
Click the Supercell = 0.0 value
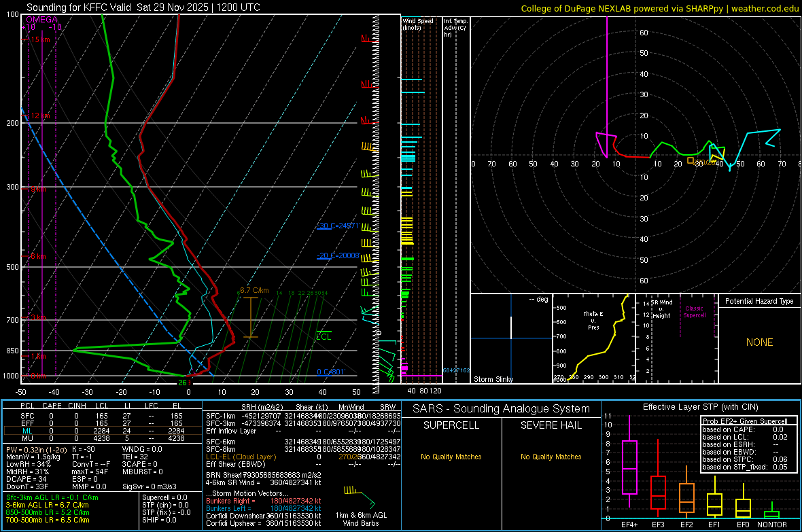pos(164,498)
